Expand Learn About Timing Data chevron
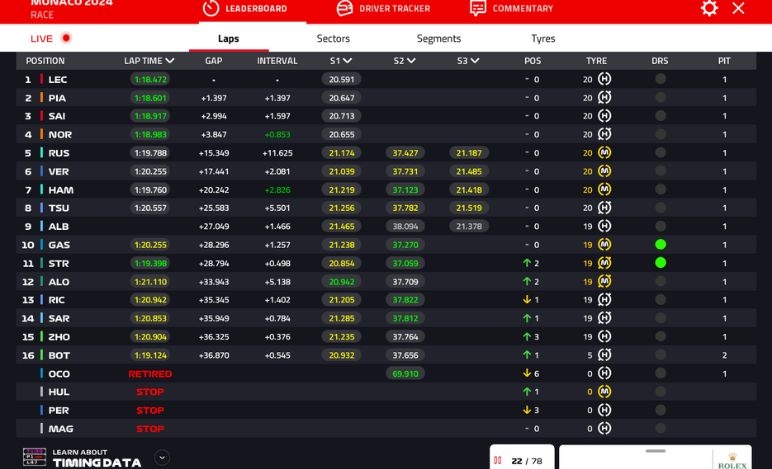This screenshot has height=469, width=772. click(x=162, y=458)
